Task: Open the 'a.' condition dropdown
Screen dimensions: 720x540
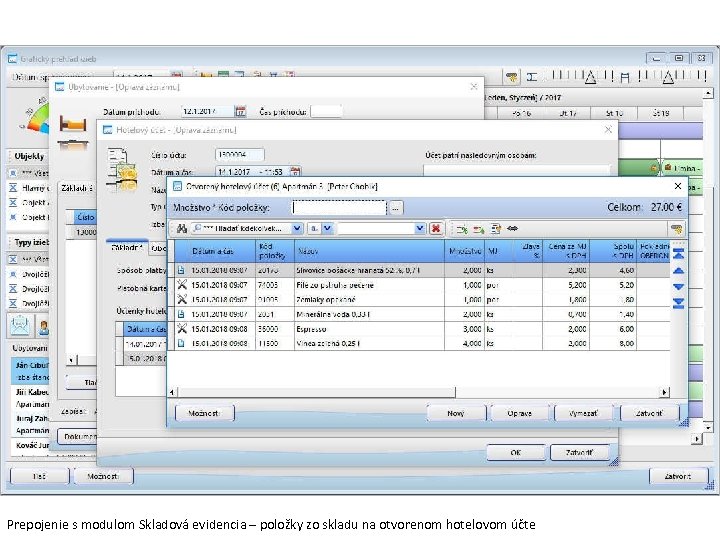Action: tap(328, 228)
